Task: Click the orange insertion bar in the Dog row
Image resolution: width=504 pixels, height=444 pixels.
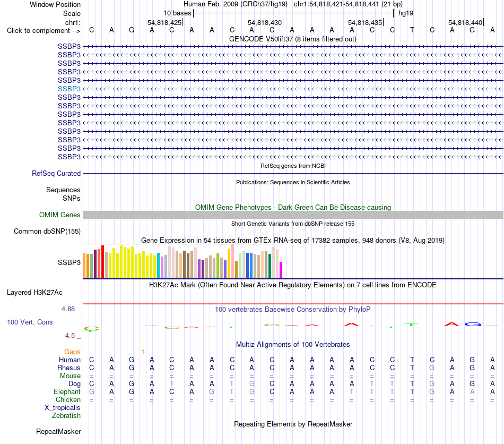Action: 143,383
